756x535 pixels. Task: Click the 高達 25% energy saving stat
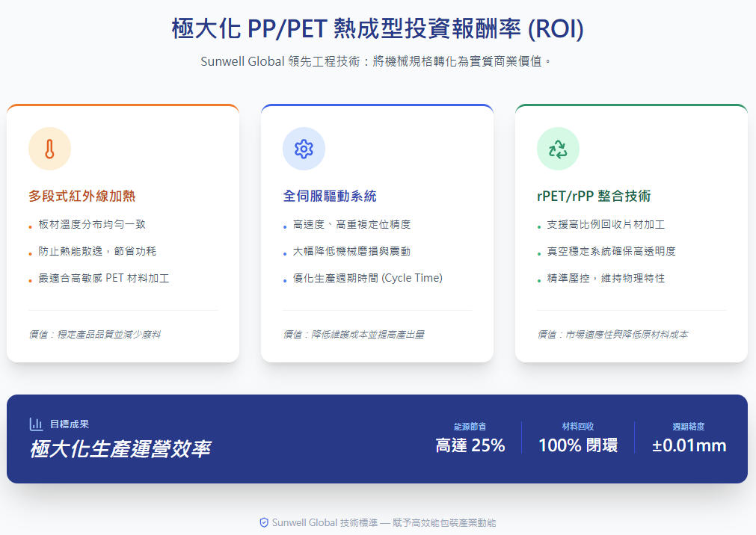pos(470,446)
